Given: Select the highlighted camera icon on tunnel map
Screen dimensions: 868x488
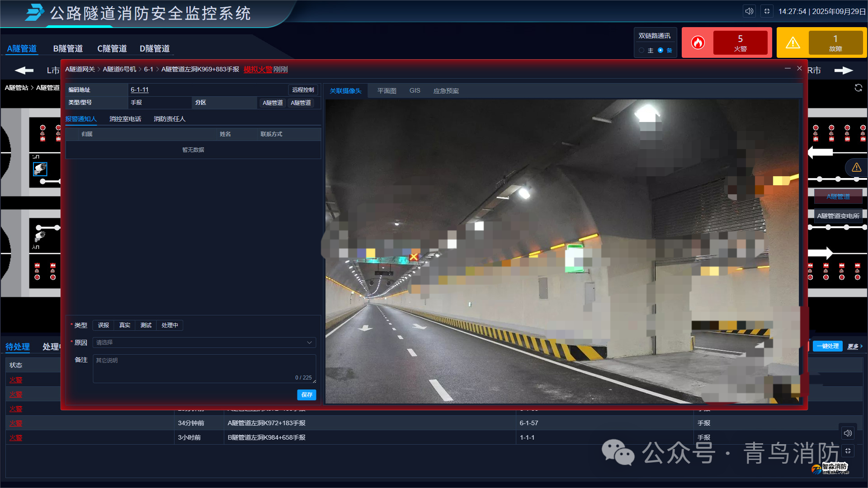Looking at the screenshot, I should (40, 169).
